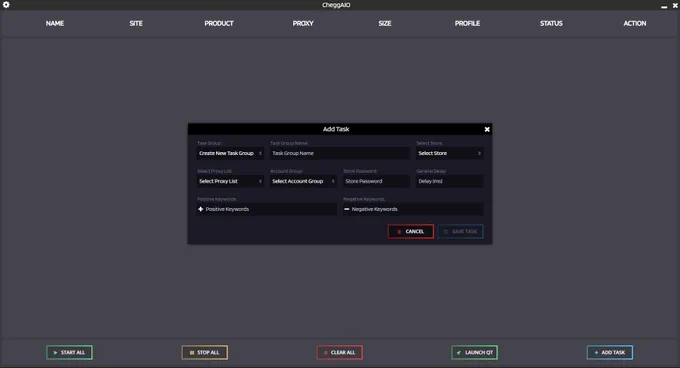The height and width of the screenshot is (368, 680).
Task: Expand the Select Store dropdown
Action: pyautogui.click(x=449, y=153)
